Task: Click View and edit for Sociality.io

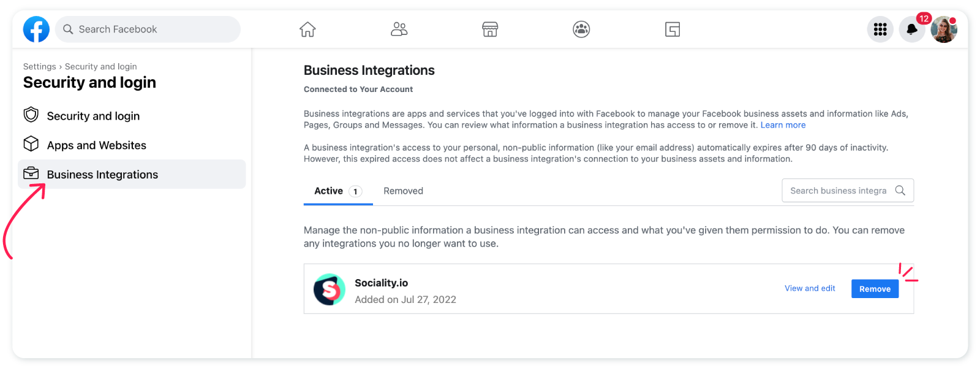Action: pos(810,288)
